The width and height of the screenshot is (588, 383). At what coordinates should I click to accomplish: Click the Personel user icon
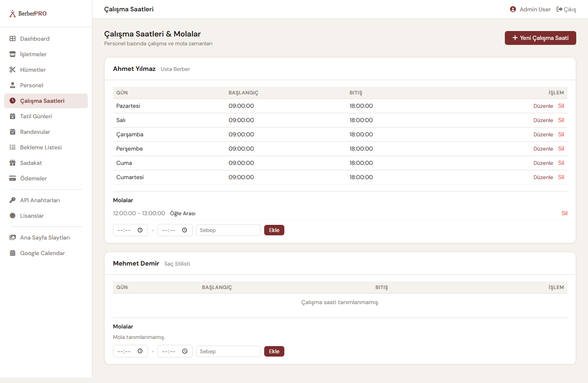13,85
